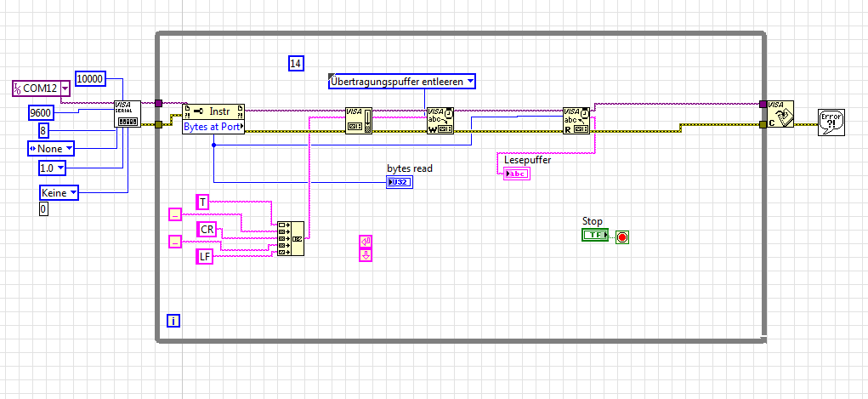Viewport: 868px width, 399px height.
Task: Select the LF string constant
Action: [x=205, y=257]
